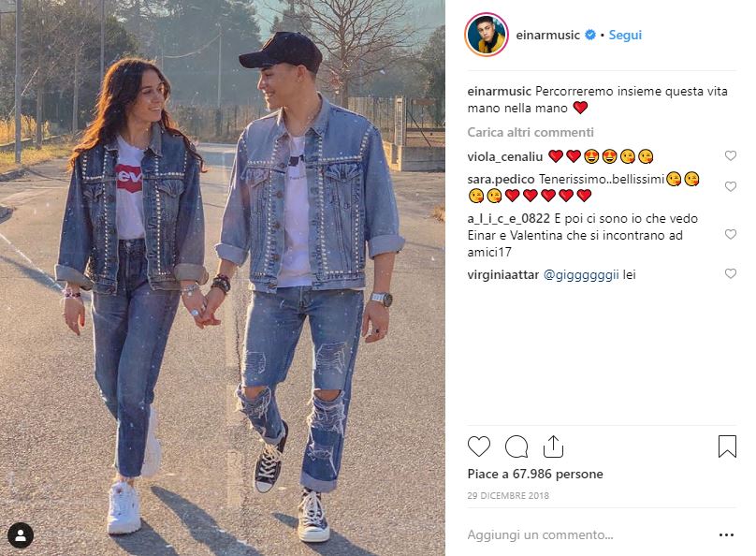Viewport: 756px width, 556px height.
Task: Follow einarmusic via Segui link
Action: 625,36
